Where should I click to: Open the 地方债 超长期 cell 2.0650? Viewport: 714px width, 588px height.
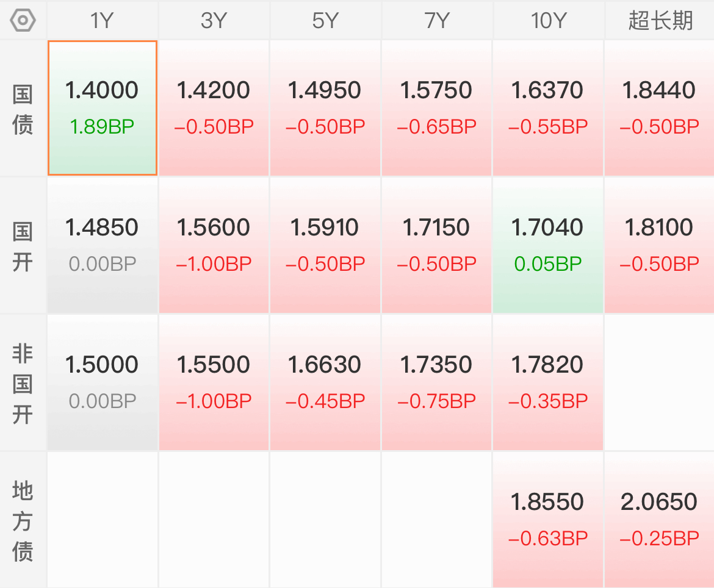pyautogui.click(x=660, y=520)
